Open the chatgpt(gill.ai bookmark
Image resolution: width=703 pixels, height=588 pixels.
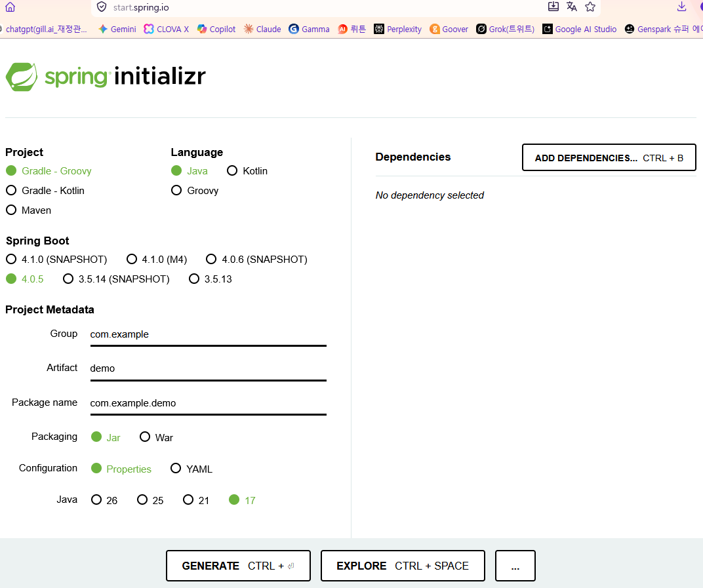[44, 29]
